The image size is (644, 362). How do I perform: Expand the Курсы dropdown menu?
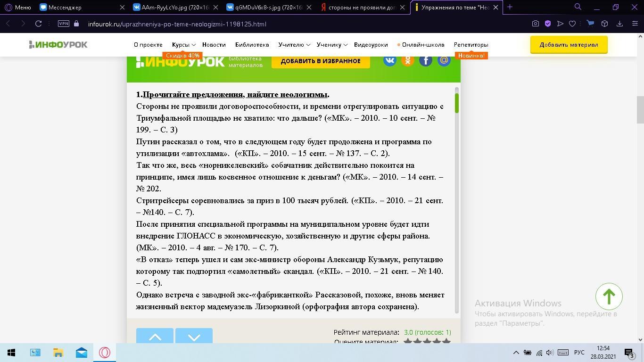(183, 45)
